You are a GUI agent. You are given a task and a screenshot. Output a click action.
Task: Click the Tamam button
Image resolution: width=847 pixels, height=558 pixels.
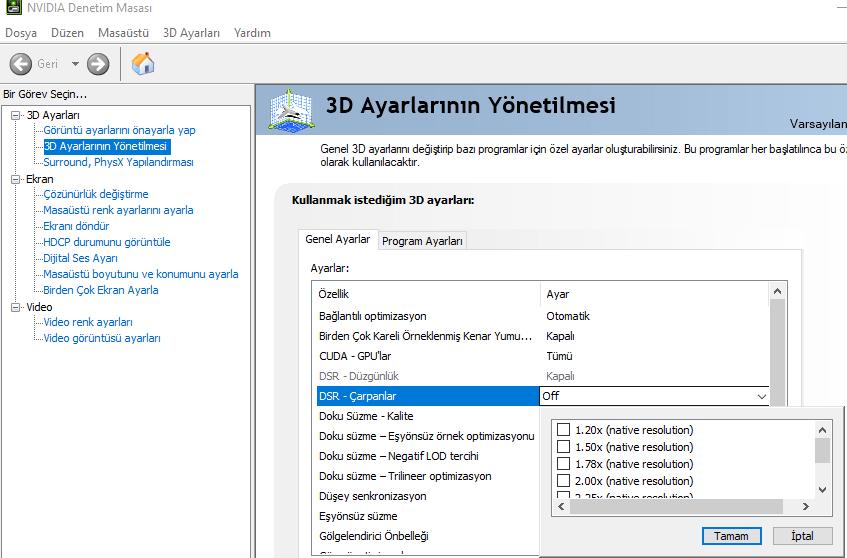click(731, 536)
